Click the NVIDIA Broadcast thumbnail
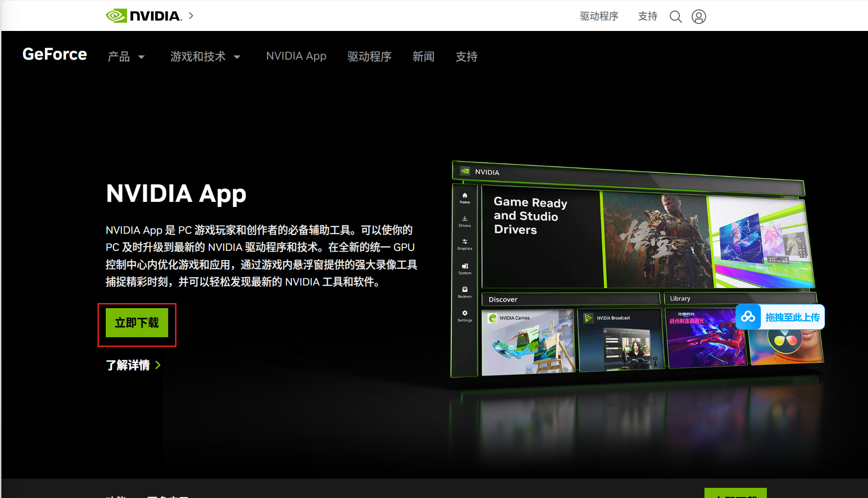Viewport: 868px width, 498px height. (621, 340)
